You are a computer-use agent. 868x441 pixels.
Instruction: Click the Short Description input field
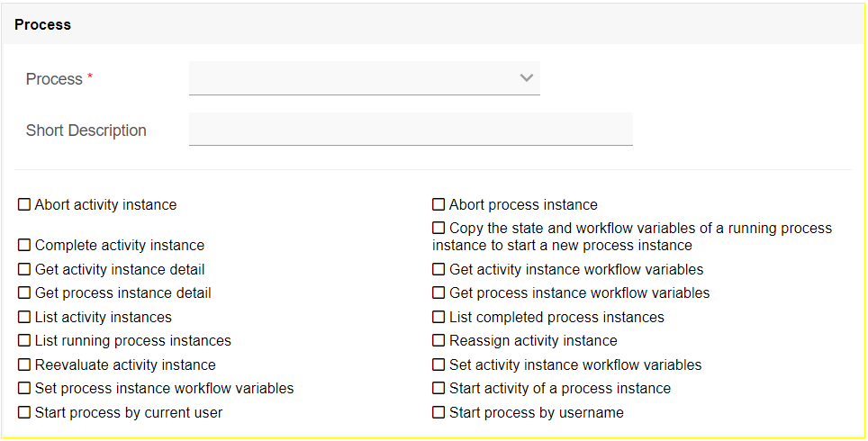point(411,130)
